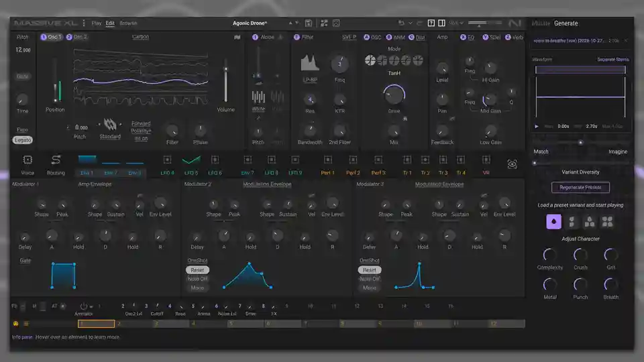Open the SVF P filter type menu
Viewport: 644px width, 362px height.
(349, 37)
